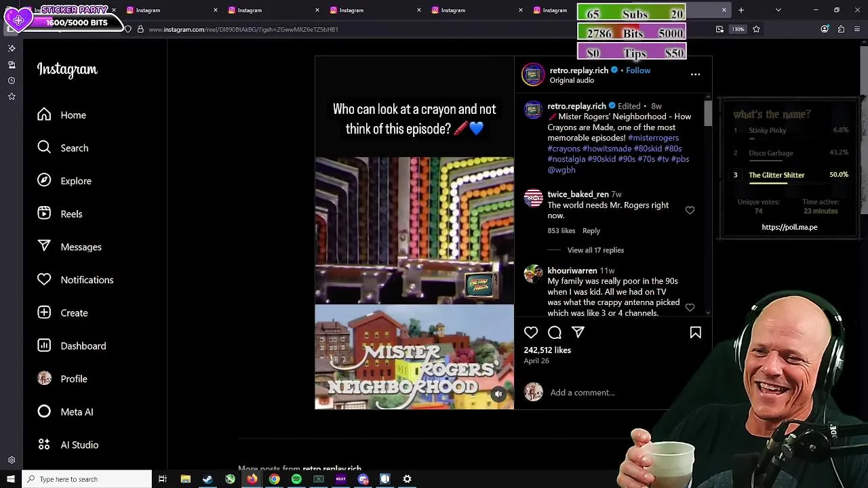Viewport: 868px width, 488px height.
Task: Open post more options (three dots)
Action: pyautogui.click(x=695, y=75)
